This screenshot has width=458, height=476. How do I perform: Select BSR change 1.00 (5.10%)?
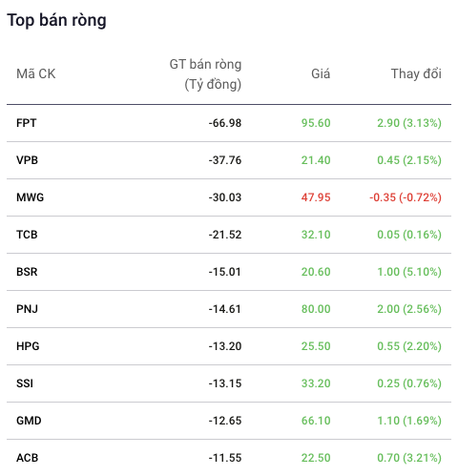click(x=409, y=272)
